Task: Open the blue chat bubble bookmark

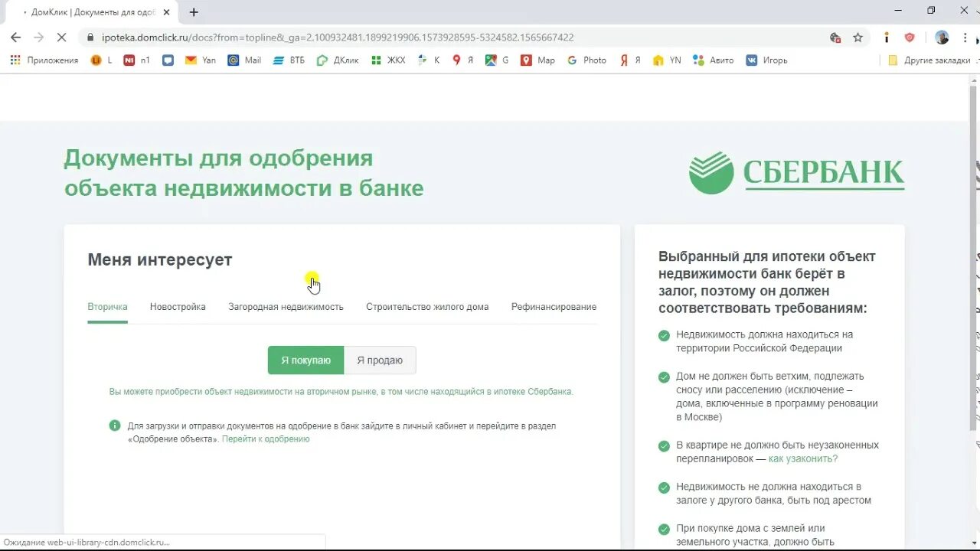Action: coord(168,60)
